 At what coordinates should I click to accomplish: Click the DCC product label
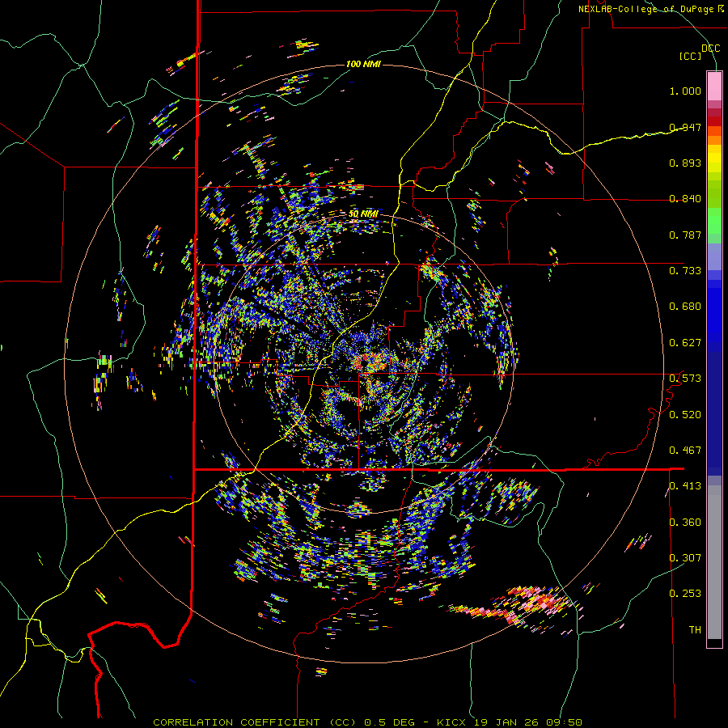710,49
